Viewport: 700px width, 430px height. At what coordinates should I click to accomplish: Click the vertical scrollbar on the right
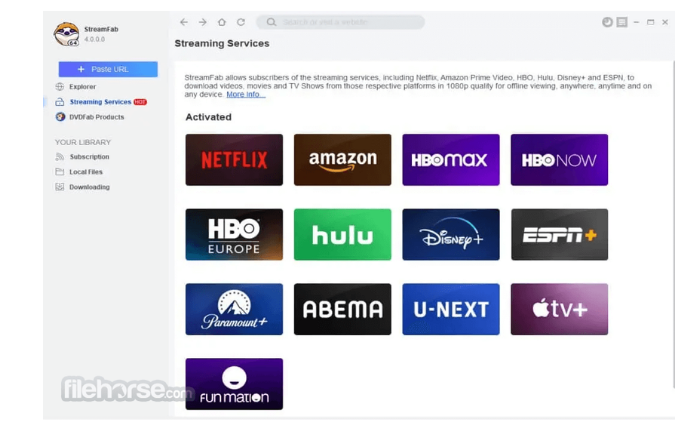674,225
